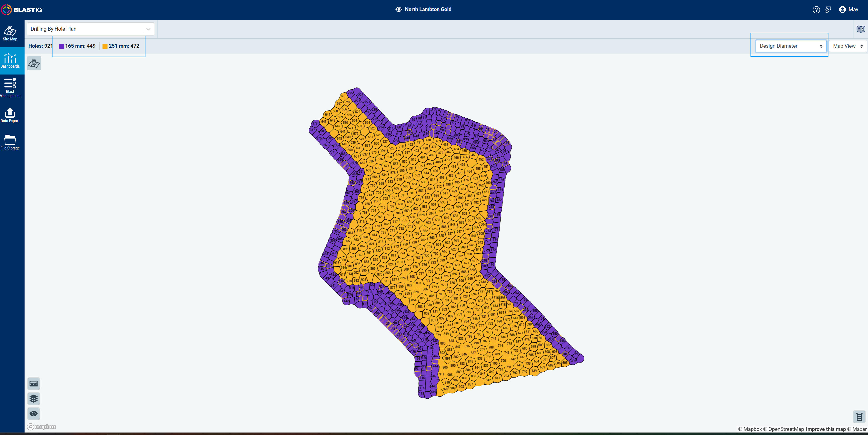Click the 251 mm: 472 legend label

pos(124,46)
